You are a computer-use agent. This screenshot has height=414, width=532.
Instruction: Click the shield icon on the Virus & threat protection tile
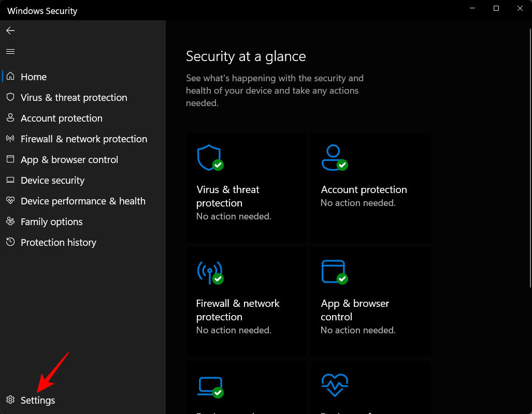(209, 158)
